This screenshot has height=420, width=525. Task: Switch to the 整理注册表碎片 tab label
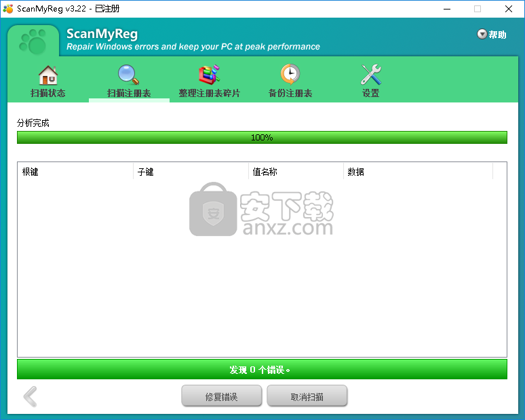[x=210, y=93]
